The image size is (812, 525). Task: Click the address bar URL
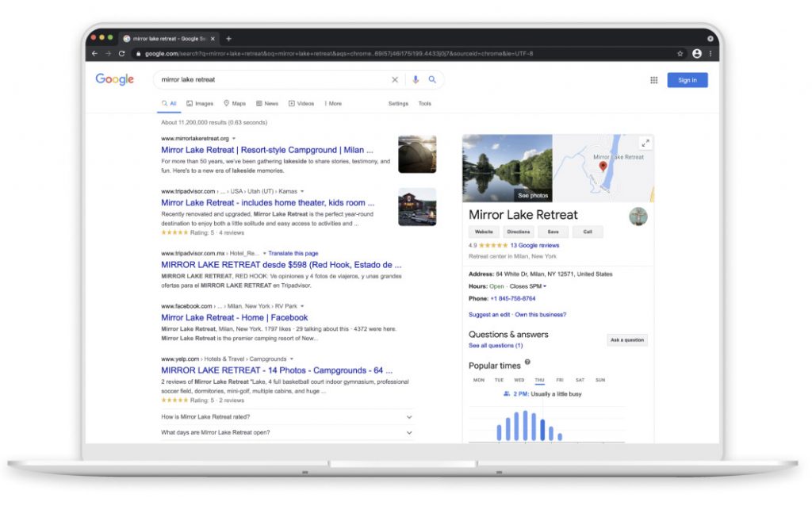point(339,53)
